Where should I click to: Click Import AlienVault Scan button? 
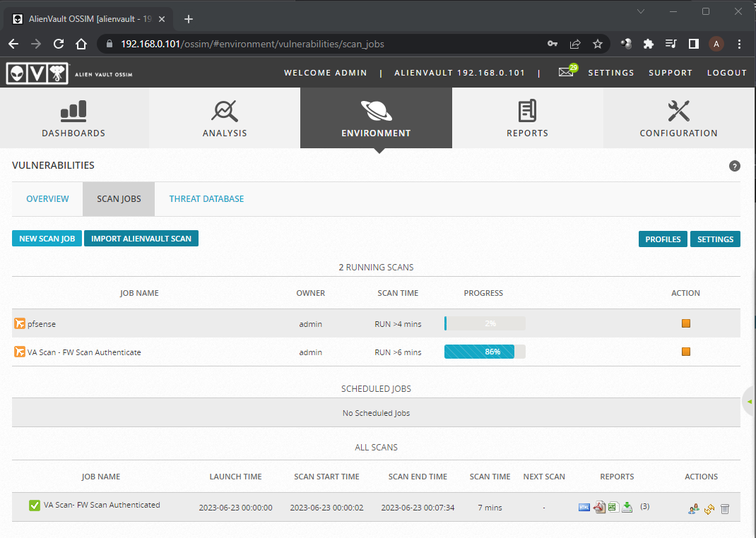(141, 239)
